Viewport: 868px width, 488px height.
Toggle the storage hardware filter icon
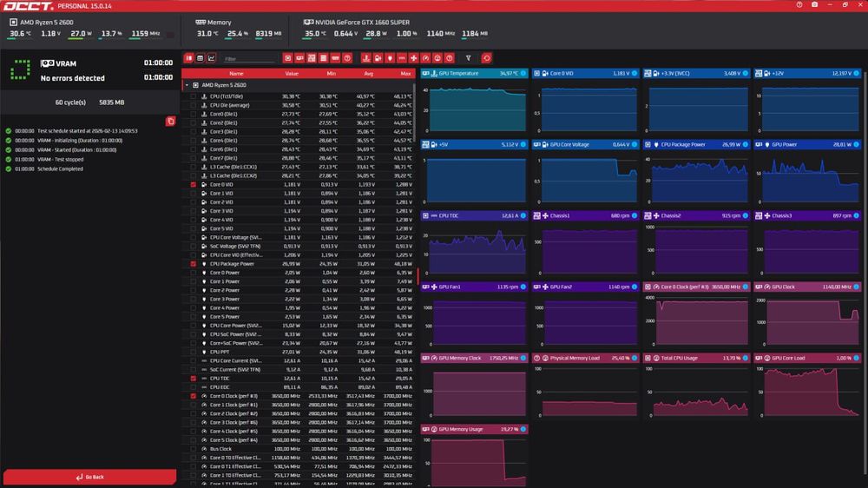pyautogui.click(x=323, y=58)
